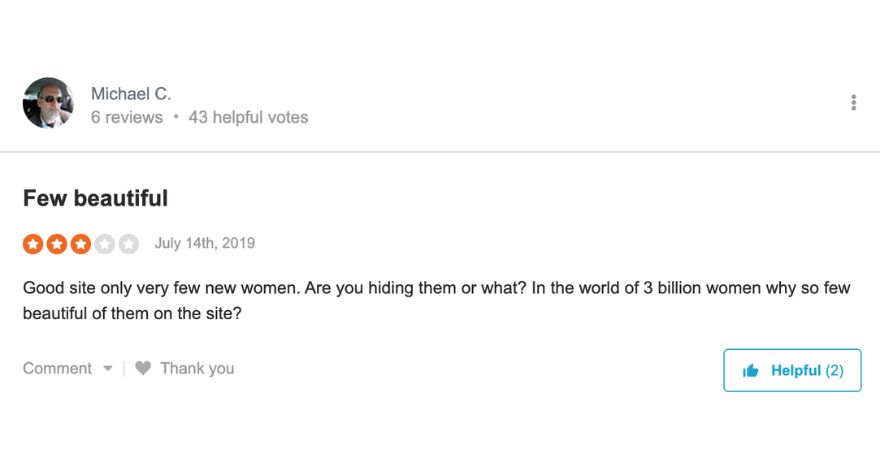Open the Few beautiful review title
The width and height of the screenshot is (880, 460).
pyautogui.click(x=95, y=198)
